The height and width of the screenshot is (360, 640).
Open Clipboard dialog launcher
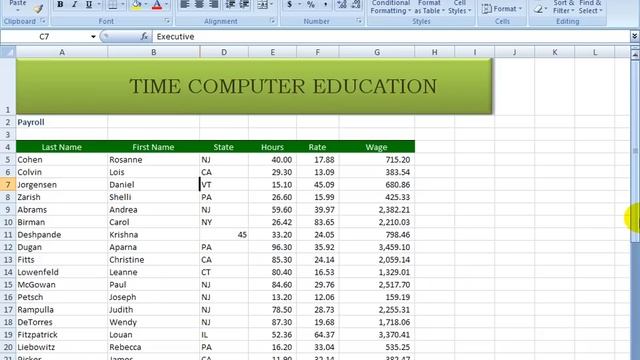[43, 21]
